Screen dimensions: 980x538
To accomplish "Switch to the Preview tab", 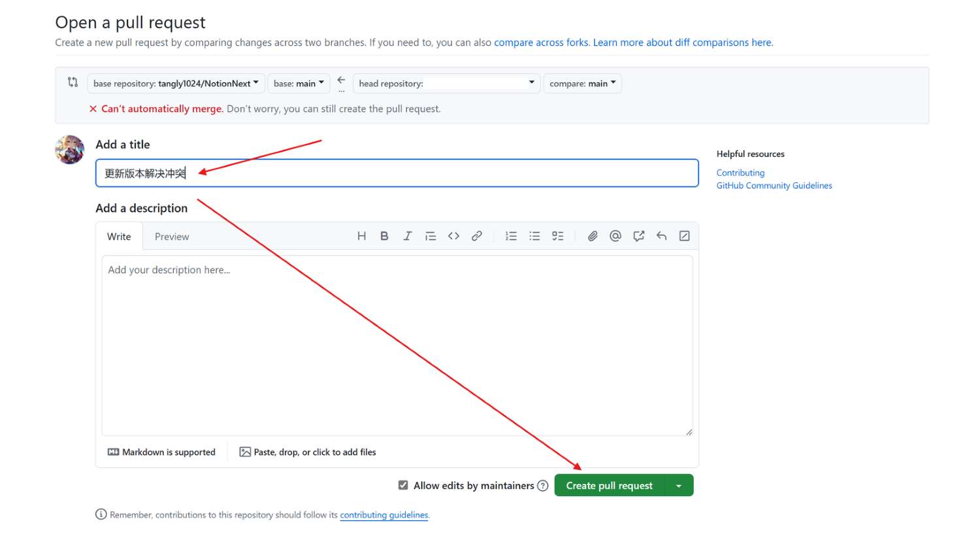I will coord(172,237).
